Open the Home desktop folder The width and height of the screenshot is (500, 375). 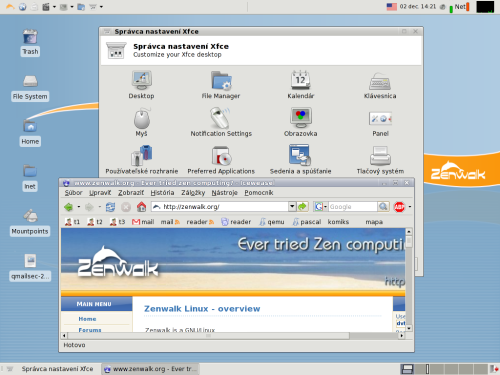pyautogui.click(x=30, y=133)
